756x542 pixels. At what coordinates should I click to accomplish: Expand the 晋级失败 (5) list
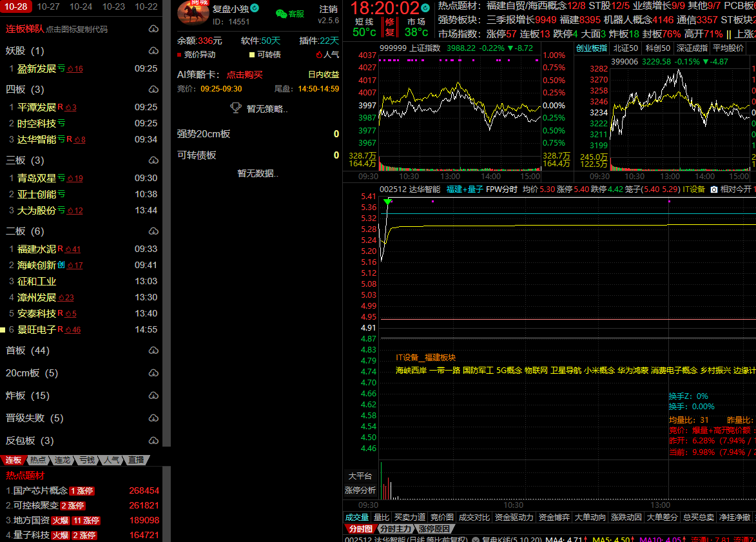(x=34, y=418)
